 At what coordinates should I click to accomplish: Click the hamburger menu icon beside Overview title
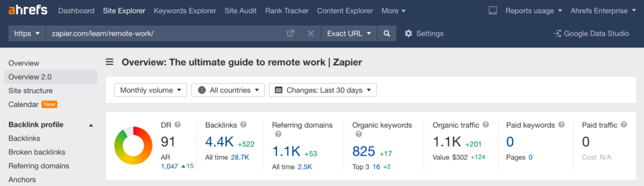tap(109, 62)
